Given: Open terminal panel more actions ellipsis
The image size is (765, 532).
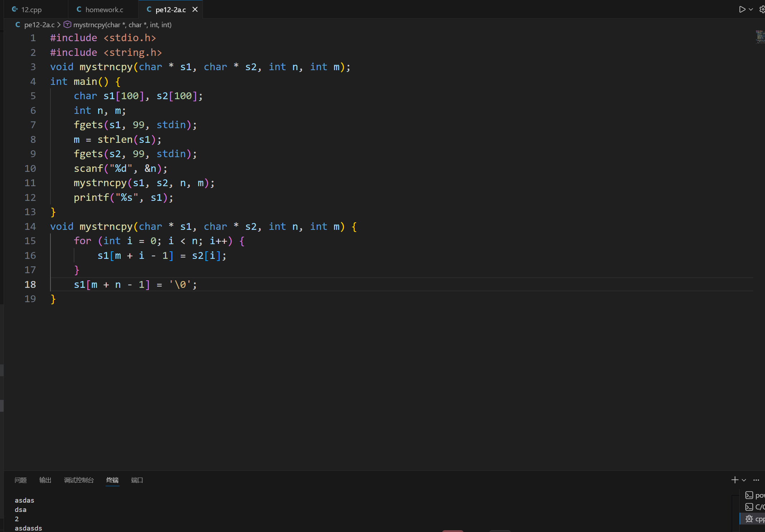Looking at the screenshot, I should [x=756, y=480].
